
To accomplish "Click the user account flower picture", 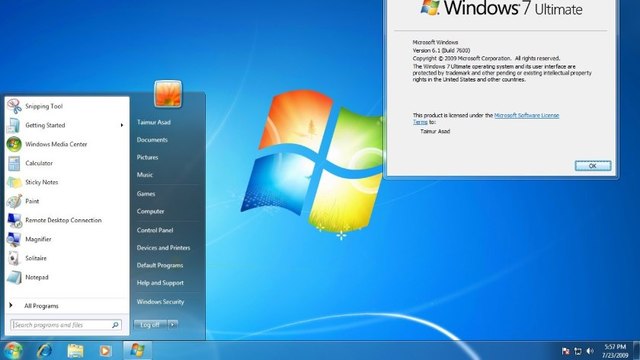I will pos(168,94).
